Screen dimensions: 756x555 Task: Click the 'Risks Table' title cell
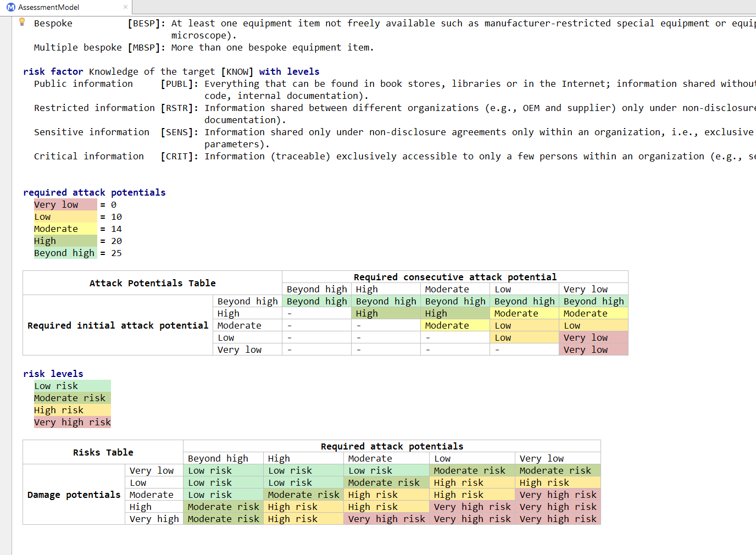(102, 452)
